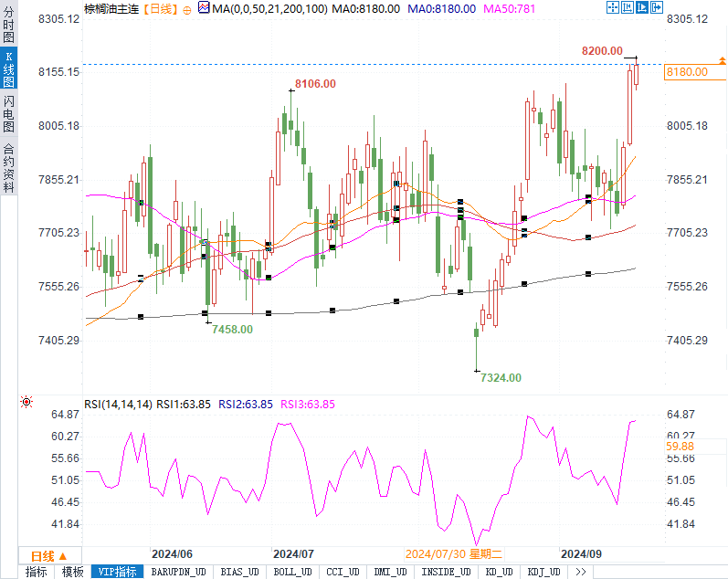
Task: Apply the KDJ_UD indicator
Action: point(543,572)
